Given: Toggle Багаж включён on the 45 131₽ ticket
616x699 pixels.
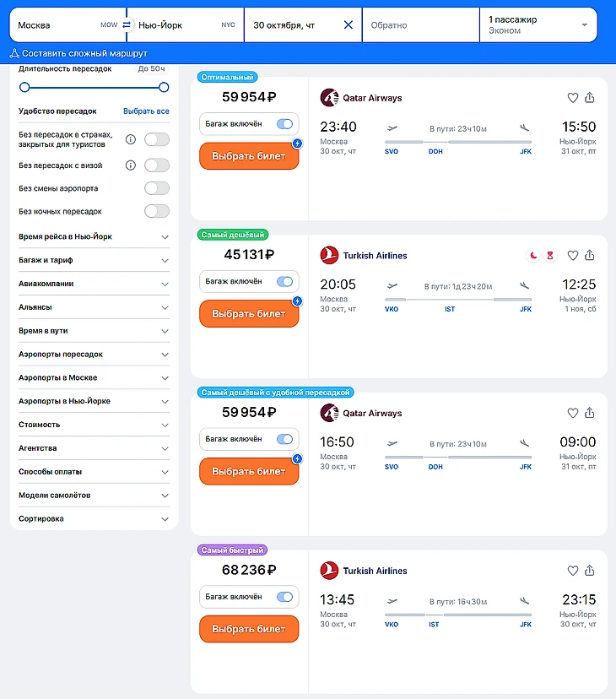Looking at the screenshot, I should click(x=285, y=282).
